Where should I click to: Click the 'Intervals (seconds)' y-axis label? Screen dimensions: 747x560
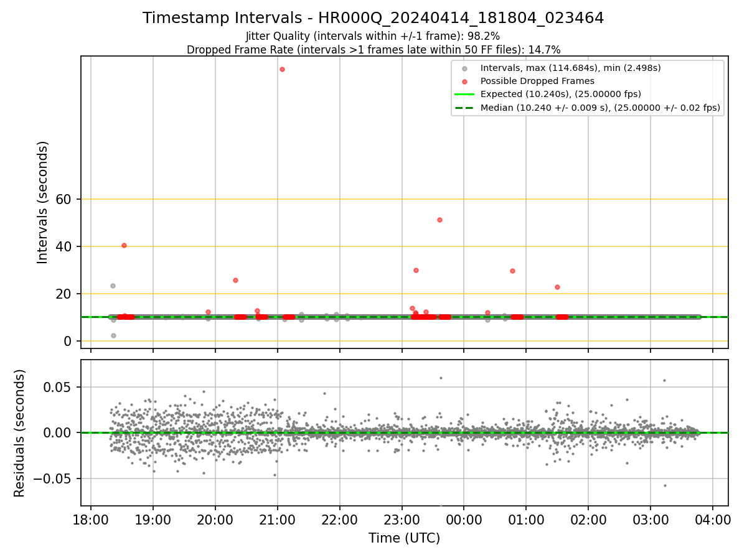click(42, 202)
